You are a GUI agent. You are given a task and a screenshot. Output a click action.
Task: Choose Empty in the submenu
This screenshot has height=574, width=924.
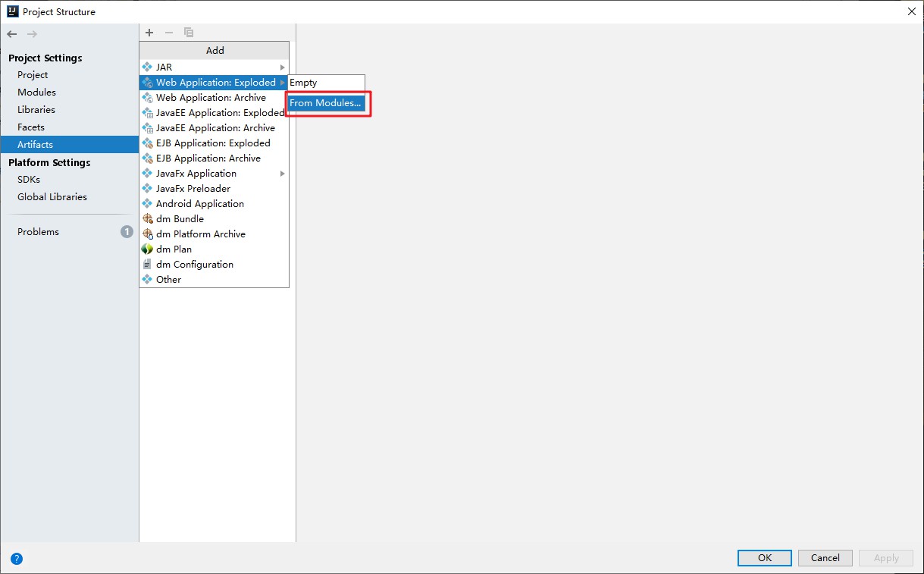(327, 83)
